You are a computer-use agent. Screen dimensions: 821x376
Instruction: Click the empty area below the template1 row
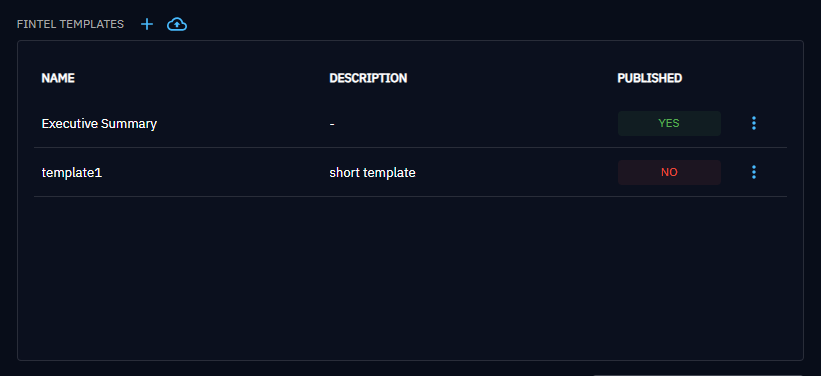410,278
